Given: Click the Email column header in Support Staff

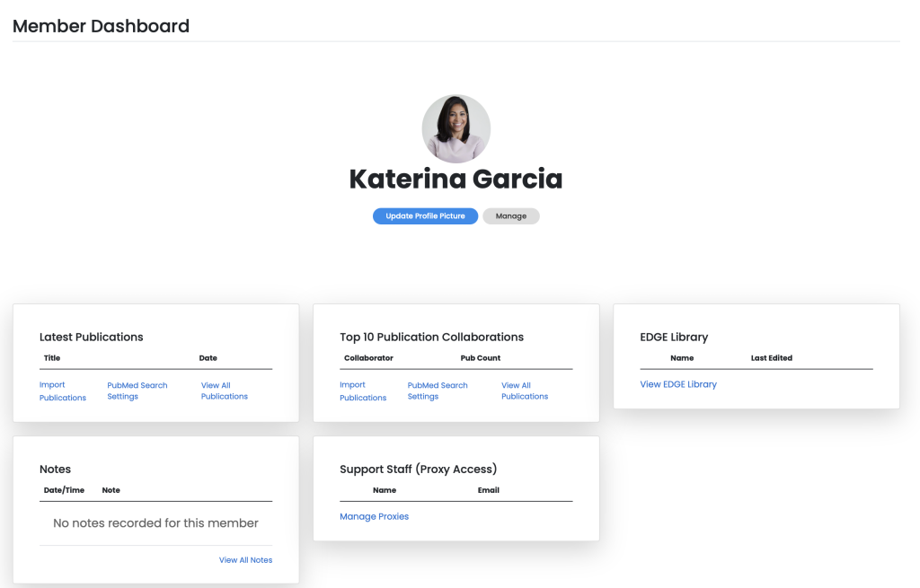Looking at the screenshot, I should (488, 490).
